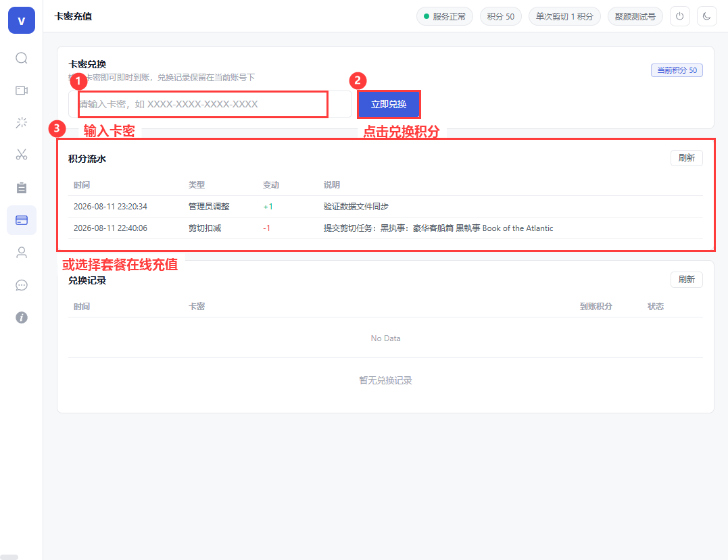The width and height of the screenshot is (728, 560).
Task: Click the 卡密 column header
Action: [x=197, y=306]
